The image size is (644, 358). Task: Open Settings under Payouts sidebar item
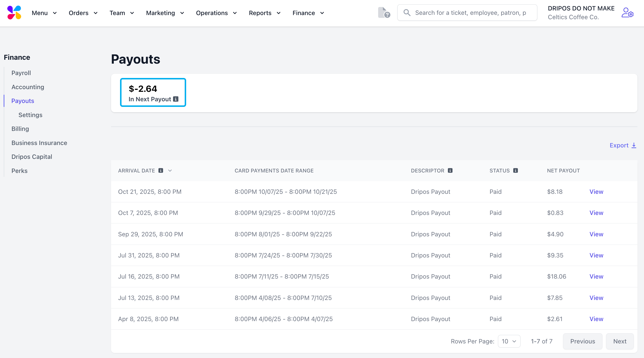[x=30, y=115]
